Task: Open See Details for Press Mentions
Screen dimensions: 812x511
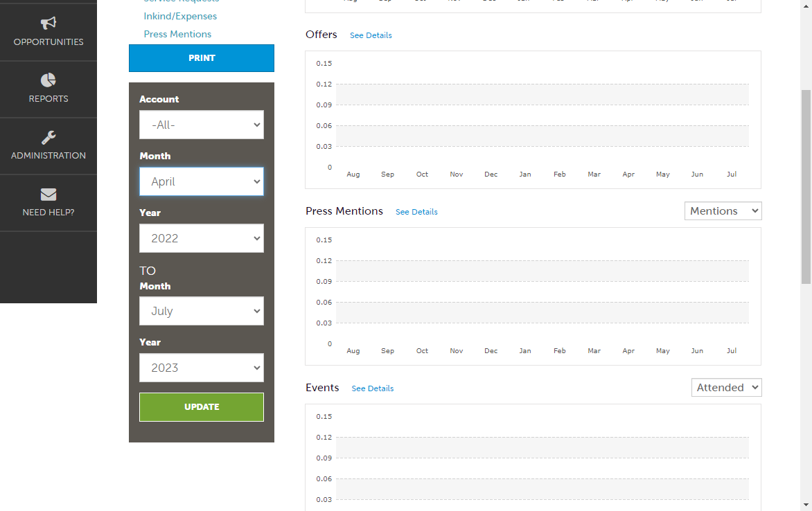Action: 416,212
